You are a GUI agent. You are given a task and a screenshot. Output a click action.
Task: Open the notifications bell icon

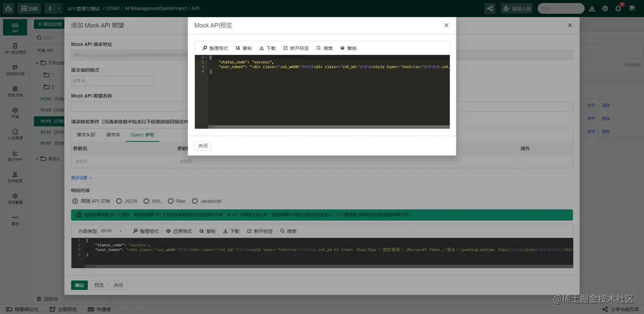click(x=618, y=8)
